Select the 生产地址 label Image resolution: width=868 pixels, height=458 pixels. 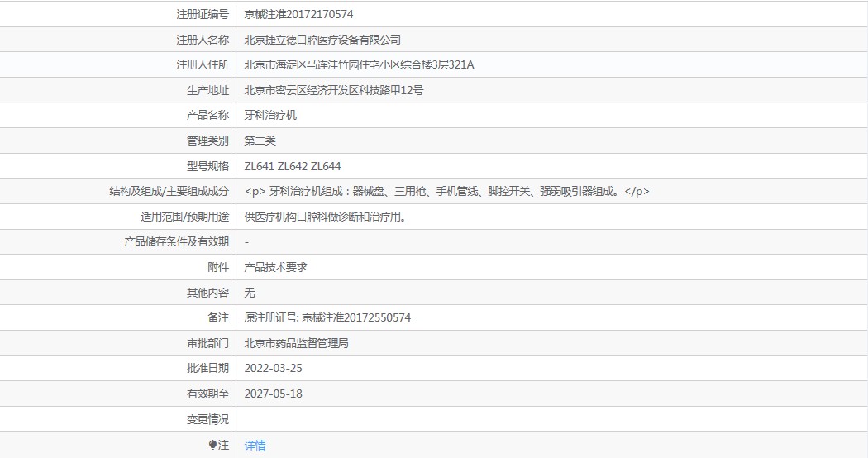click(207, 90)
